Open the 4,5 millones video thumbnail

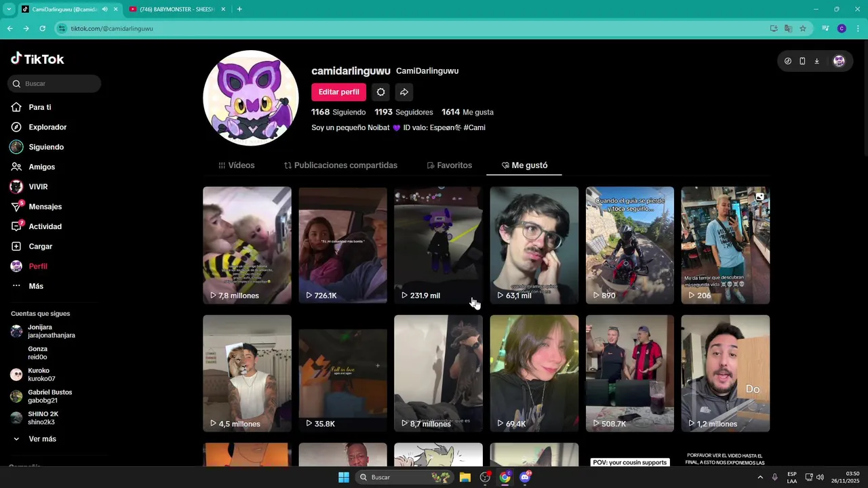tap(247, 373)
